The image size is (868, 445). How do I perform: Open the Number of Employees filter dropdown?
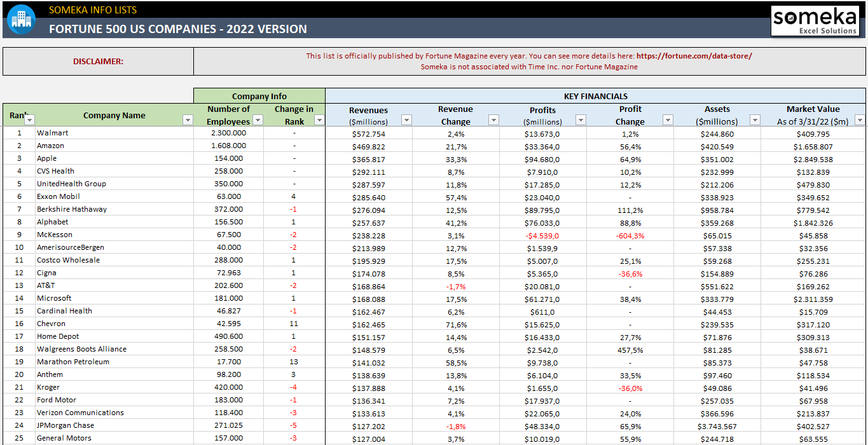(x=258, y=120)
